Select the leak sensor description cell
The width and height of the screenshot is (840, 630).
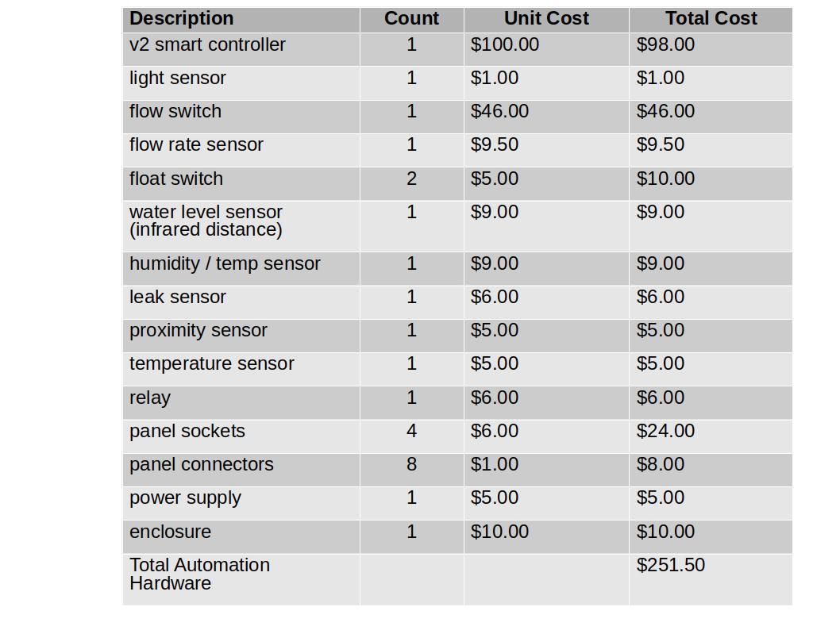point(241,302)
